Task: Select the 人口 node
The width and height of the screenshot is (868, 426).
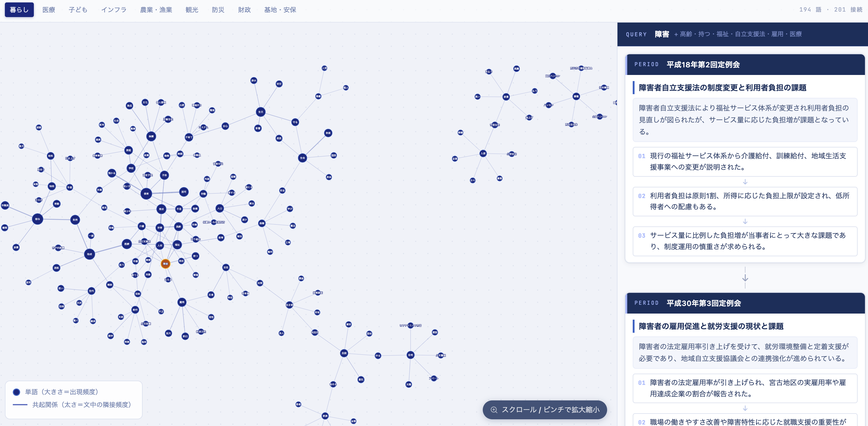Action: (220, 208)
